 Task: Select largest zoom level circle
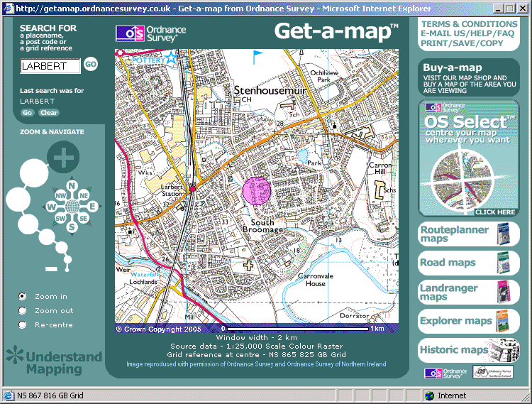pos(34,173)
